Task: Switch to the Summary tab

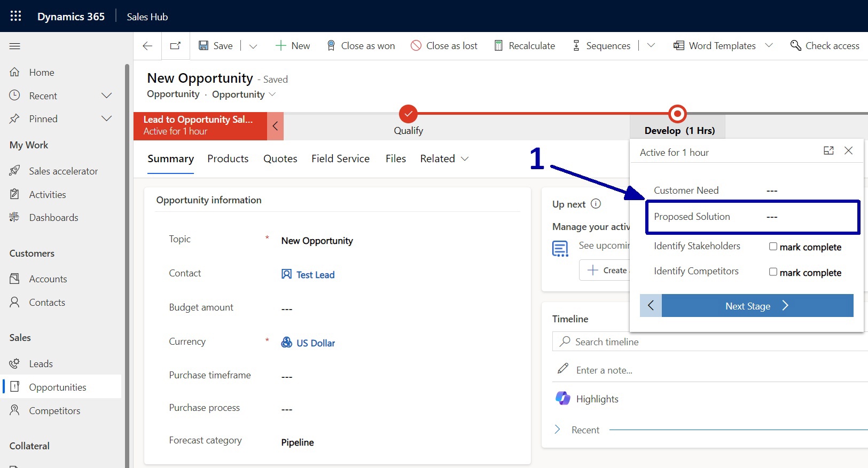Action: pyautogui.click(x=170, y=159)
